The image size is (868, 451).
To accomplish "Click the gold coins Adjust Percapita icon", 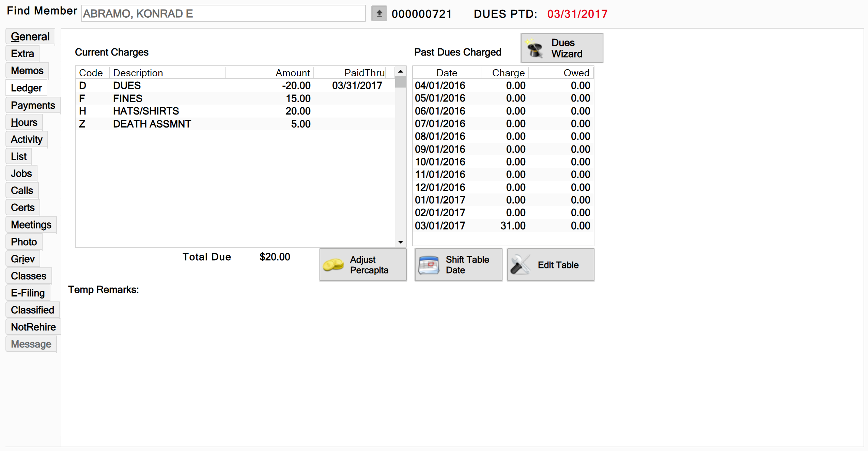I will tap(333, 265).
